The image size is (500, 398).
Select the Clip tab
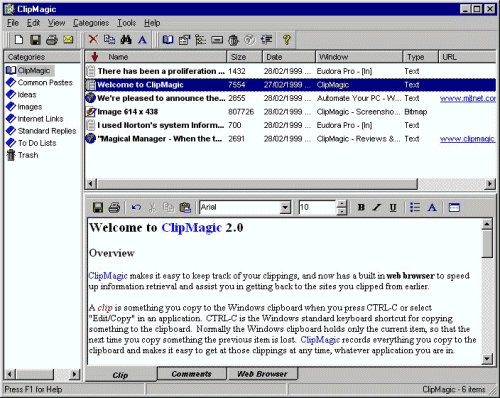120,375
